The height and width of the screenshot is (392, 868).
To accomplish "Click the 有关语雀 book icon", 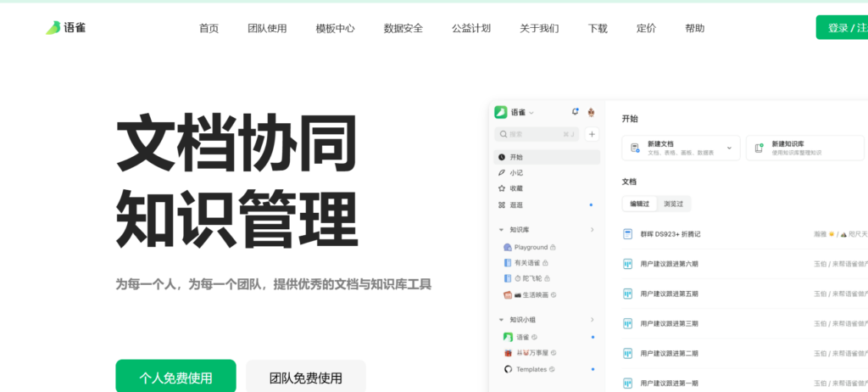I will click(x=508, y=263).
